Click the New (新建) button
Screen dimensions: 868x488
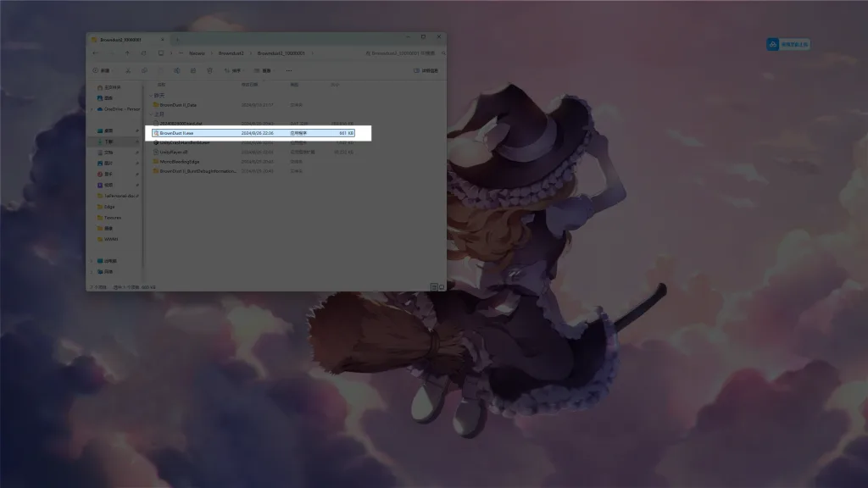coord(100,70)
